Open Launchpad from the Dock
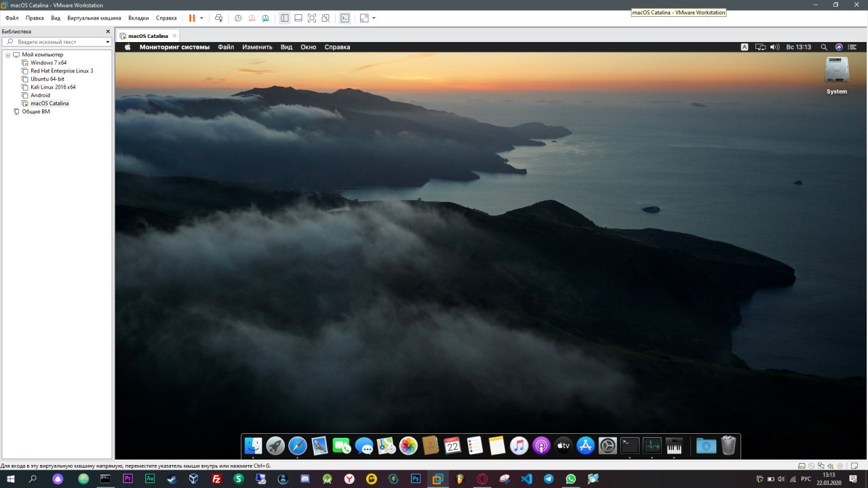Image resolution: width=868 pixels, height=488 pixels. (275, 445)
